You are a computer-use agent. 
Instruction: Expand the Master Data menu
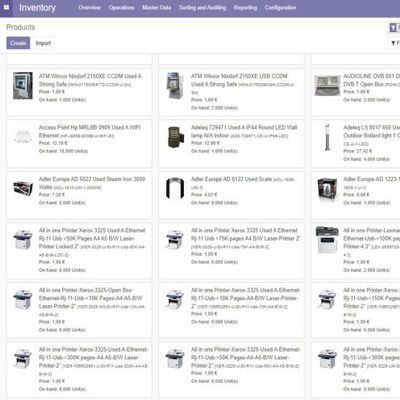157,8
